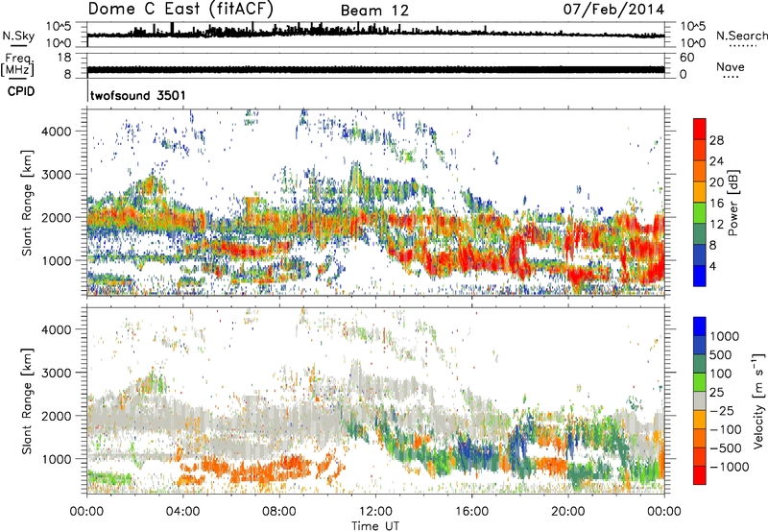Click the 'Power [dB]' colorbar label
This screenshot has height=532, width=768.
click(732, 203)
